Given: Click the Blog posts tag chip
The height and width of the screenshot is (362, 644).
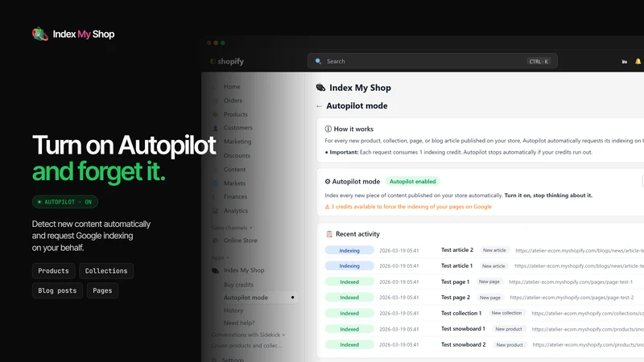Looking at the screenshot, I should click(x=57, y=290).
